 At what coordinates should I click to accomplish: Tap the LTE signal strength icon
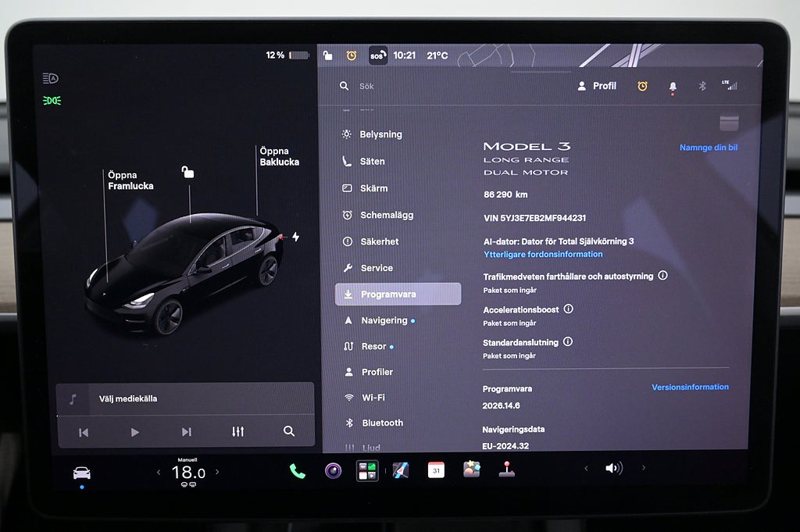coord(730,84)
